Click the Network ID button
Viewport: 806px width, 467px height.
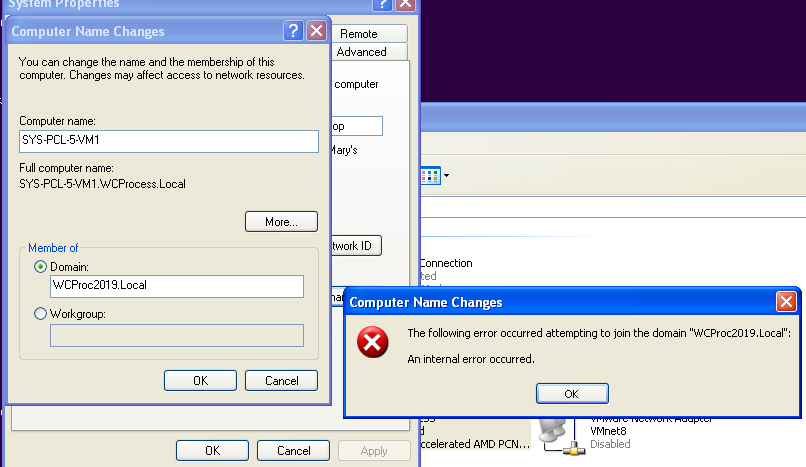point(356,246)
